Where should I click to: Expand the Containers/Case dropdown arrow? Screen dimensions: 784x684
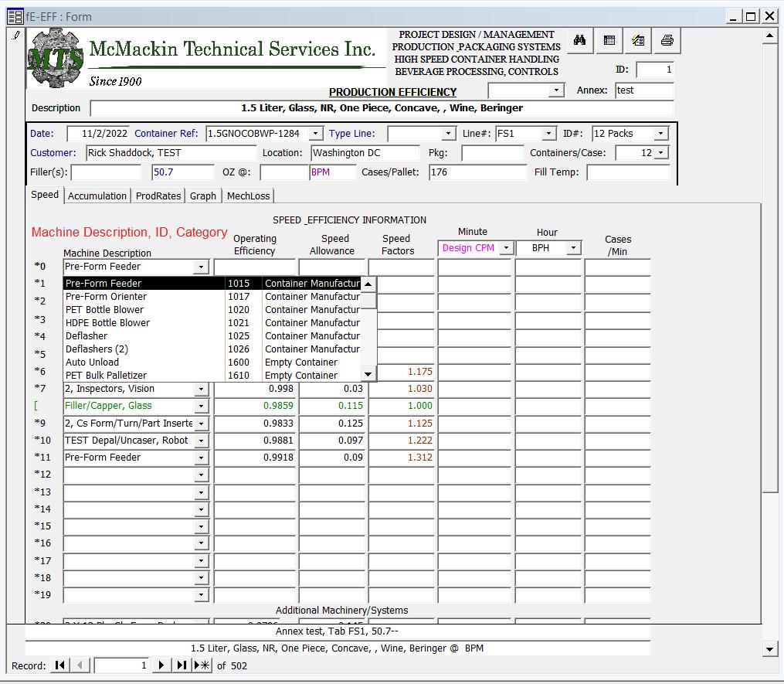661,152
